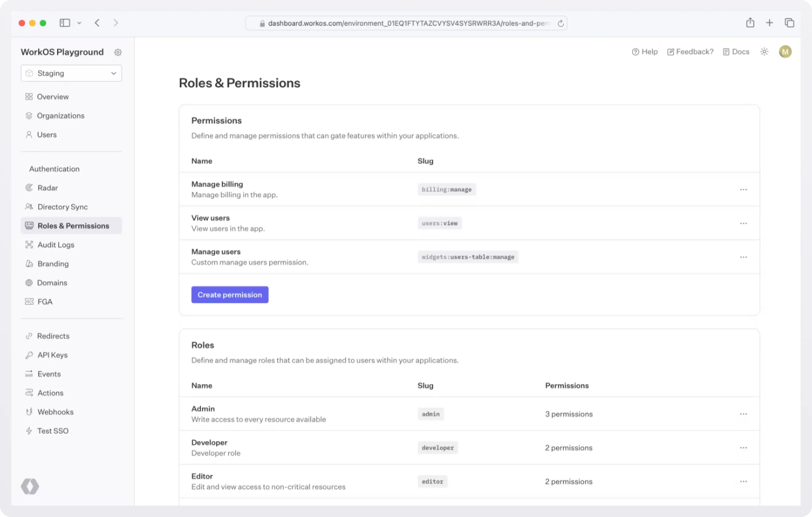Click the Safari share icon
The width and height of the screenshot is (812, 517).
[750, 23]
